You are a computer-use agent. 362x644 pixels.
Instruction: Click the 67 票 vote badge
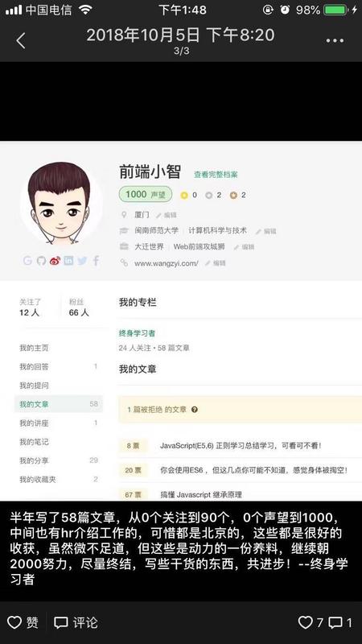tap(134, 494)
